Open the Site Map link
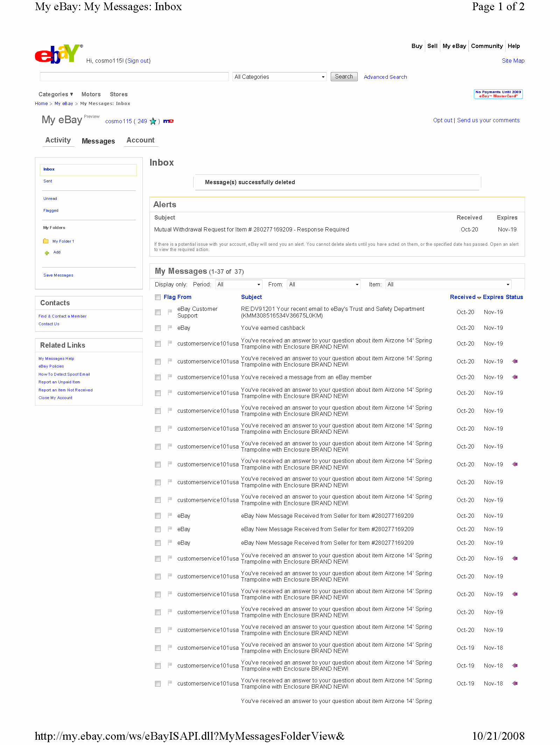 (x=513, y=61)
